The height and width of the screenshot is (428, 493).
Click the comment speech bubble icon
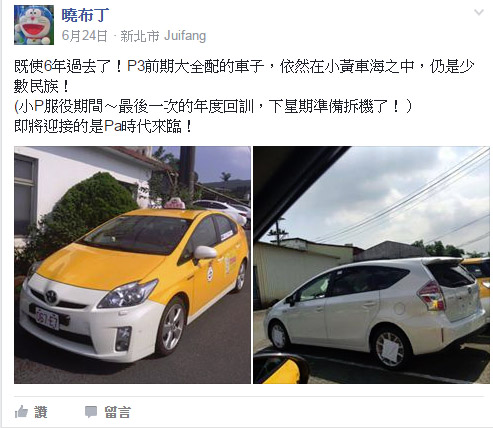[91, 412]
